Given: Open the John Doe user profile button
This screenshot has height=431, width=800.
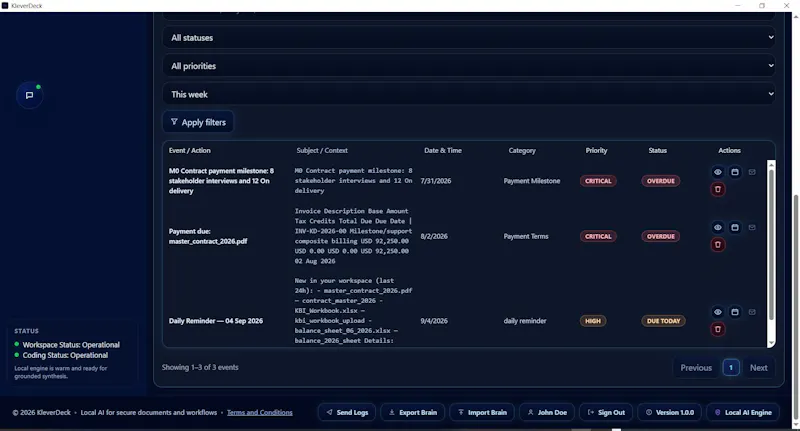Looking at the screenshot, I should click(547, 412).
